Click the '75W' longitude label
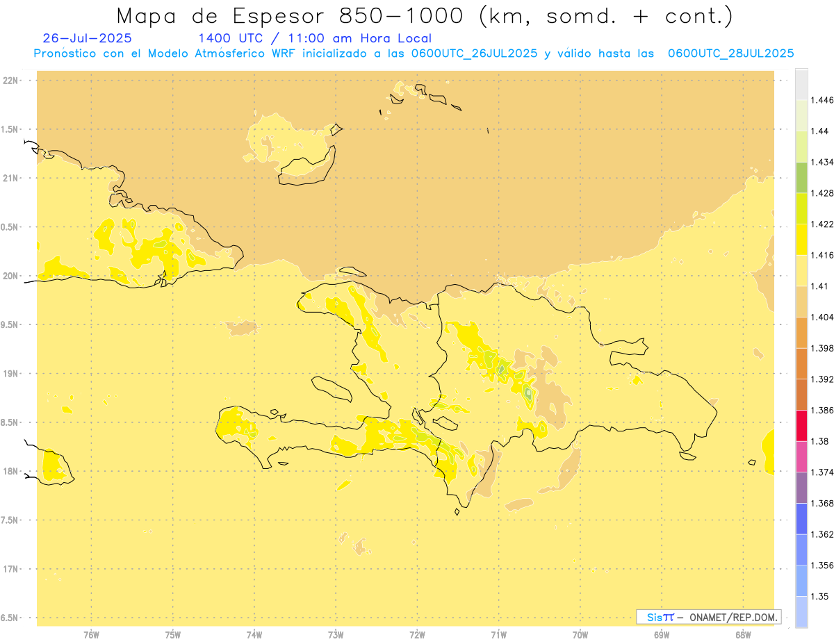 173,635
